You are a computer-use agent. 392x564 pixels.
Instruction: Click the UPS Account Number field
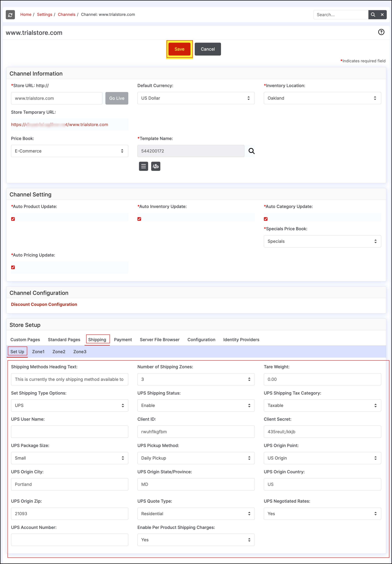[69, 540]
